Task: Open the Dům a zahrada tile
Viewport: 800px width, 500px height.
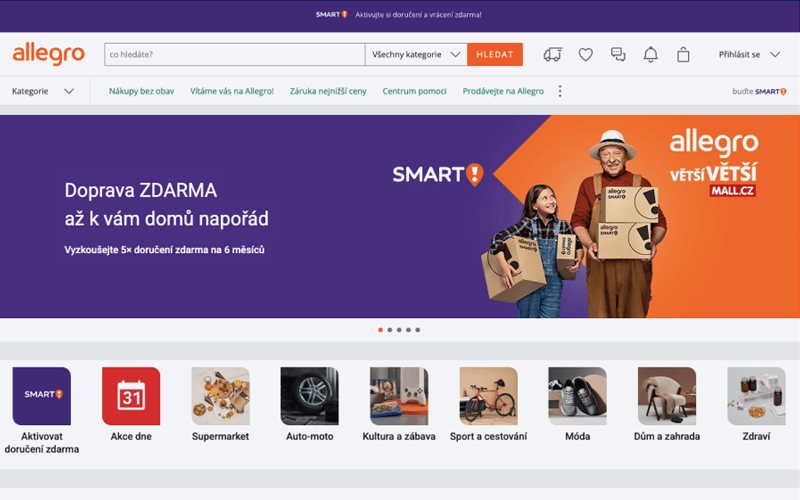Action: coord(667,404)
